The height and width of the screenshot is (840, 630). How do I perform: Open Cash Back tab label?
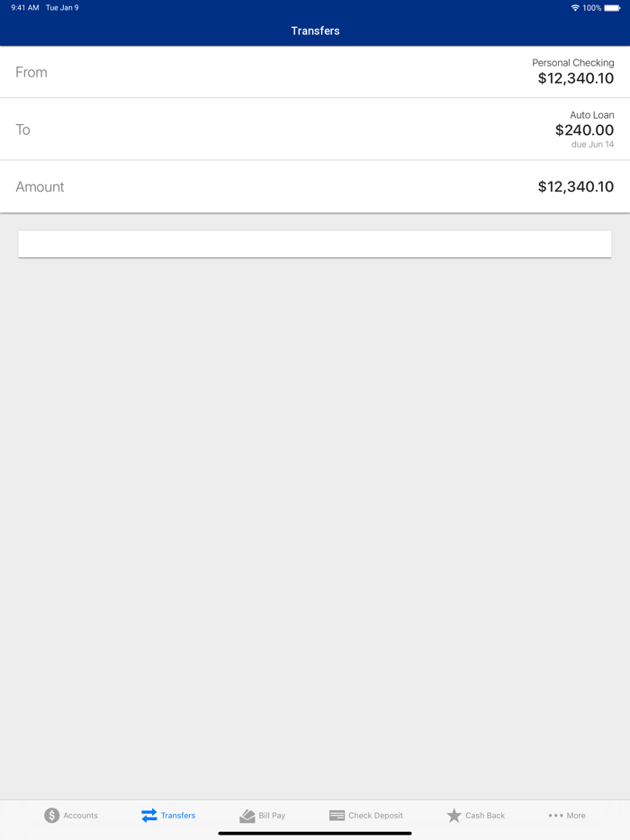[x=485, y=816]
